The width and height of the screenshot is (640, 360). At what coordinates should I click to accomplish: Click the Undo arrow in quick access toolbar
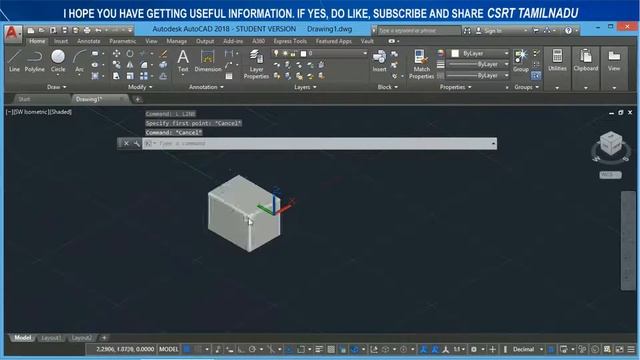point(98,31)
